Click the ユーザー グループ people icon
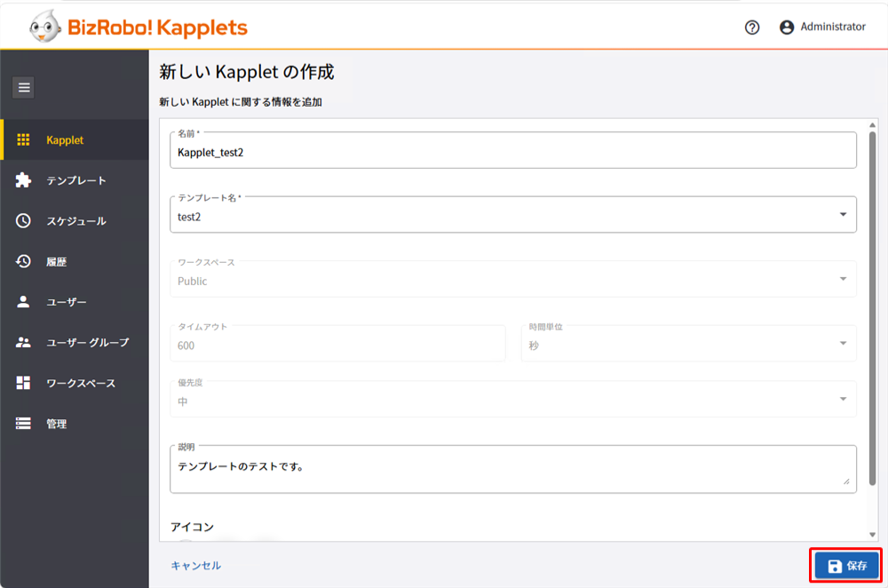 [x=23, y=342]
